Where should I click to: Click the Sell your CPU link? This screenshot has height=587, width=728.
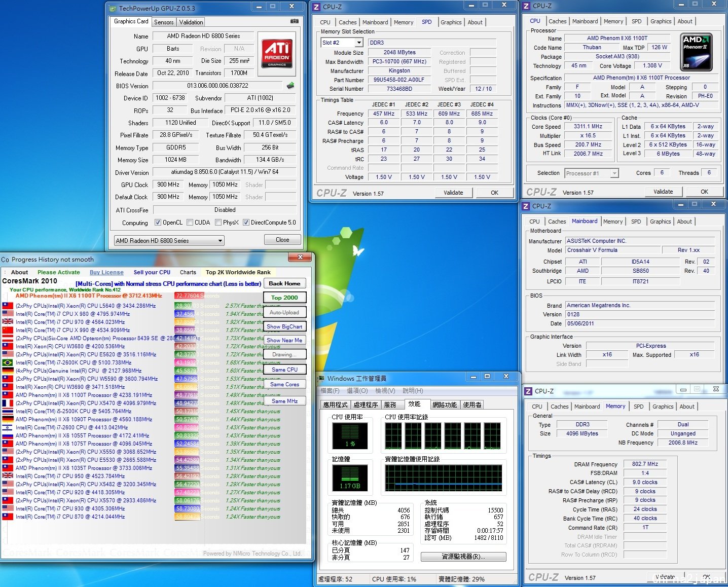(x=152, y=272)
